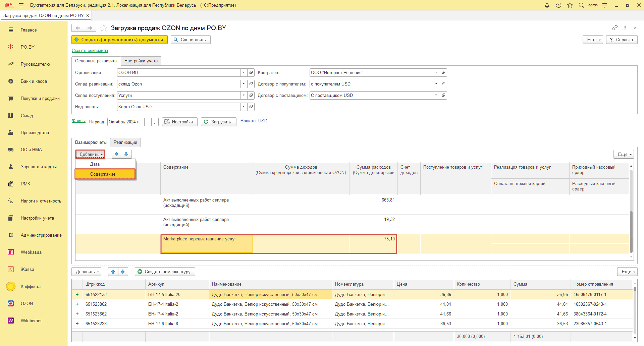The height and width of the screenshot is (346, 644).
Task: Open the Еще dropdown of lower table
Action: pos(628,272)
